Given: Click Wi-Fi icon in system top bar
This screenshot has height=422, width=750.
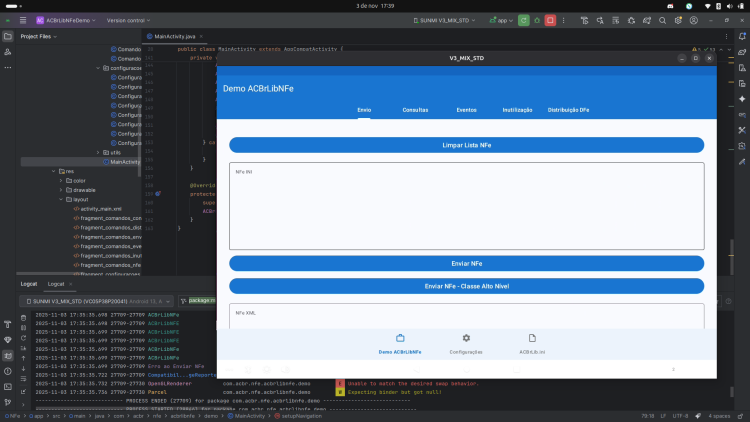Looking at the screenshot, I should tap(707, 6).
